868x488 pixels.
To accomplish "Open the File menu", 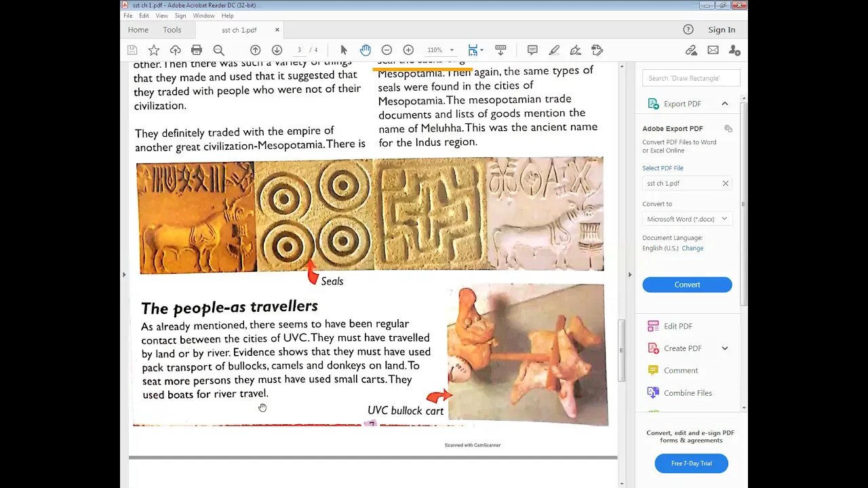I will (128, 16).
